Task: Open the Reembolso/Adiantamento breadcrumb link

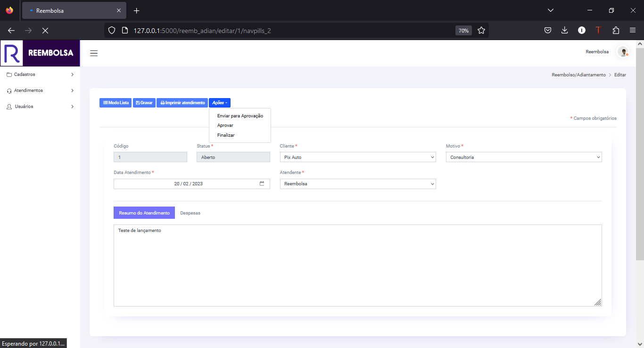Action: click(x=578, y=75)
